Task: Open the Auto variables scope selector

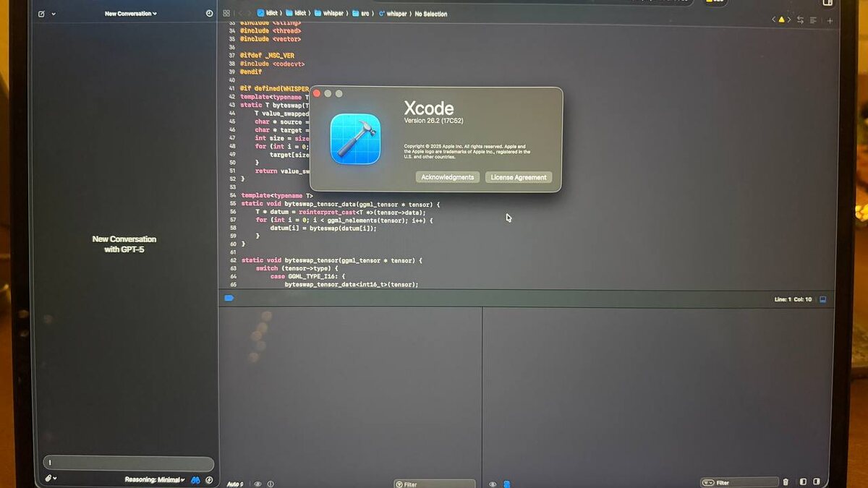Action: point(236,484)
